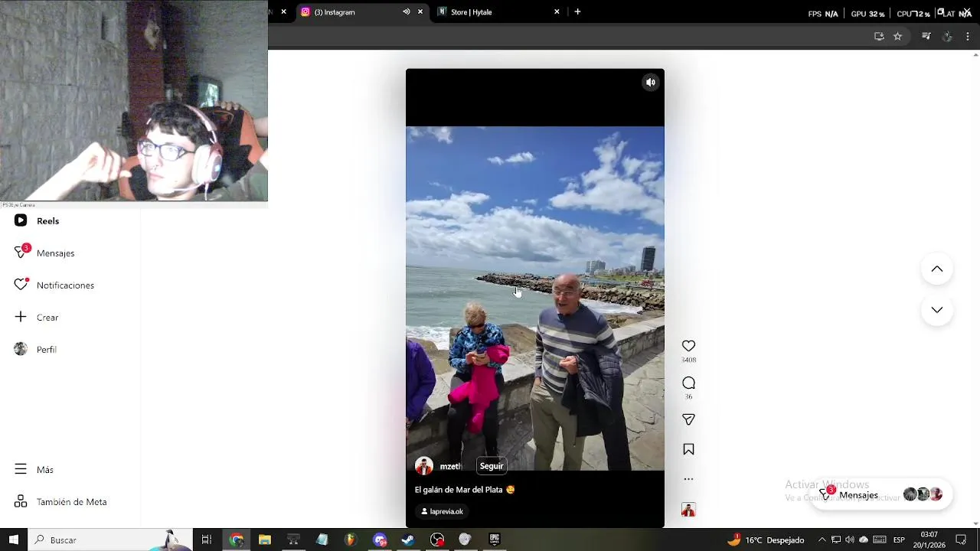
Task: Click the heart notifications icon in the sidebar
Action: click(21, 285)
